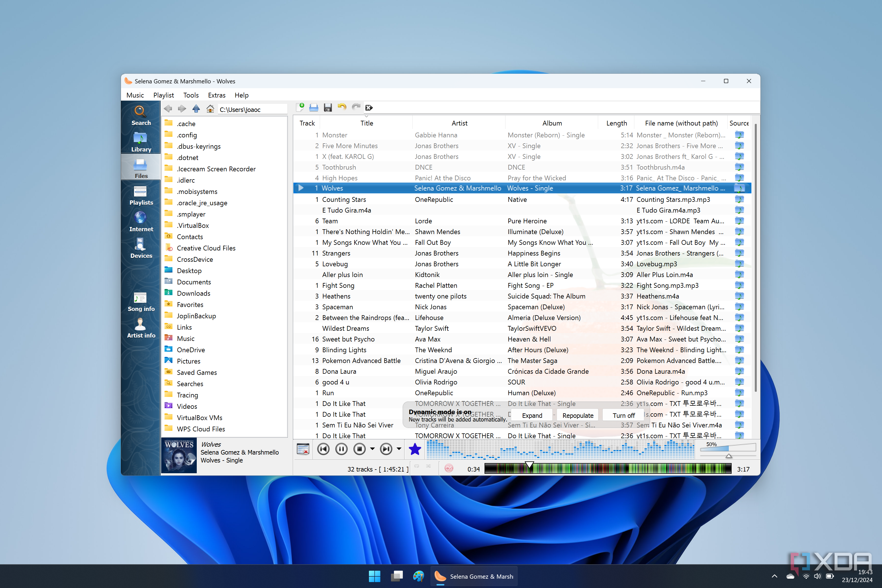Open the Downloads folder in file list
This screenshot has width=882, height=588.
[193, 293]
